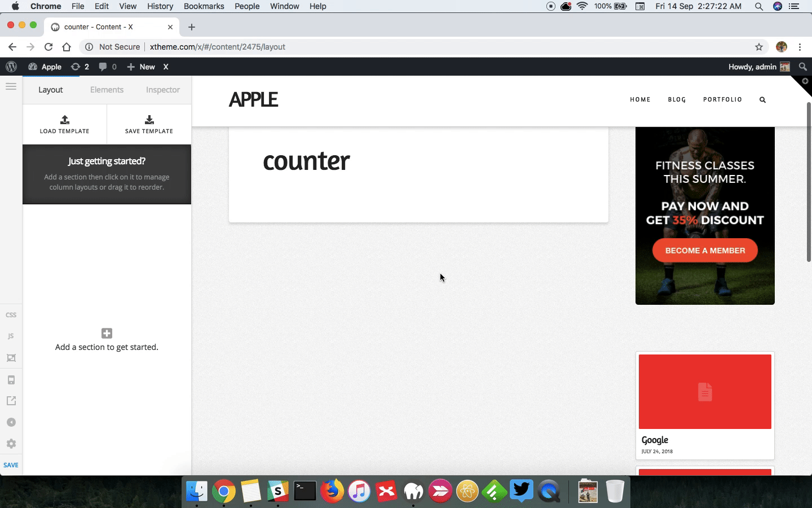Add a new section with the plus icon
Image resolution: width=812 pixels, height=508 pixels.
(107, 333)
